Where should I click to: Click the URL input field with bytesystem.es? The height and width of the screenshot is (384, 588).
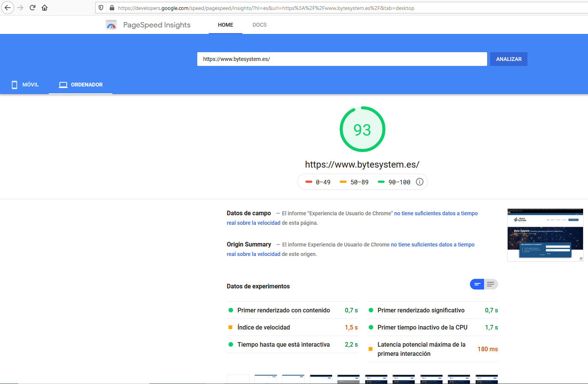(342, 59)
